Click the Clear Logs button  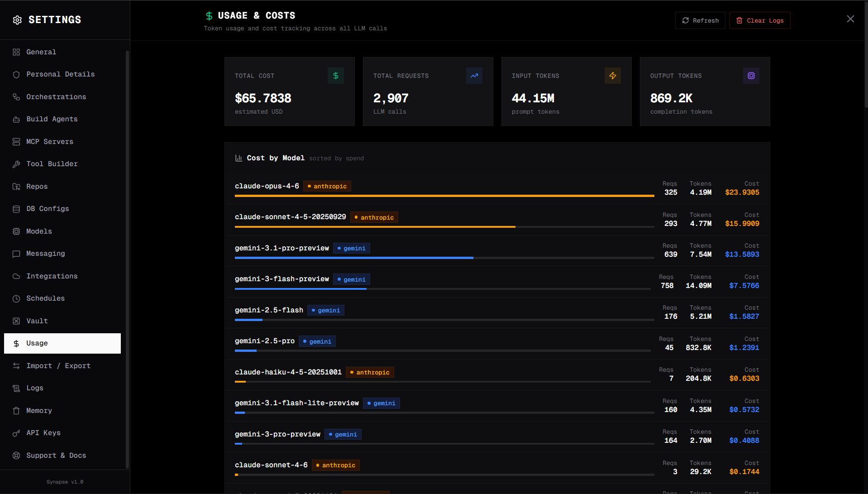pos(760,20)
